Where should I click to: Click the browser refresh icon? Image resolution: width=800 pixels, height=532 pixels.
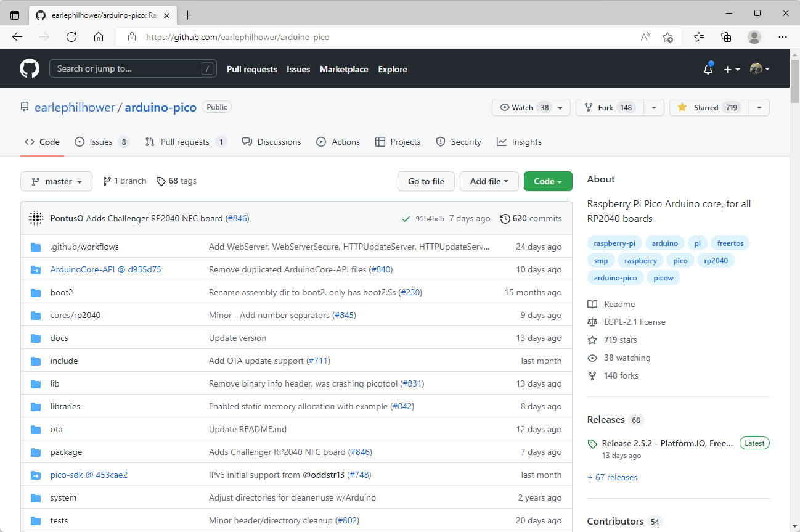point(71,37)
